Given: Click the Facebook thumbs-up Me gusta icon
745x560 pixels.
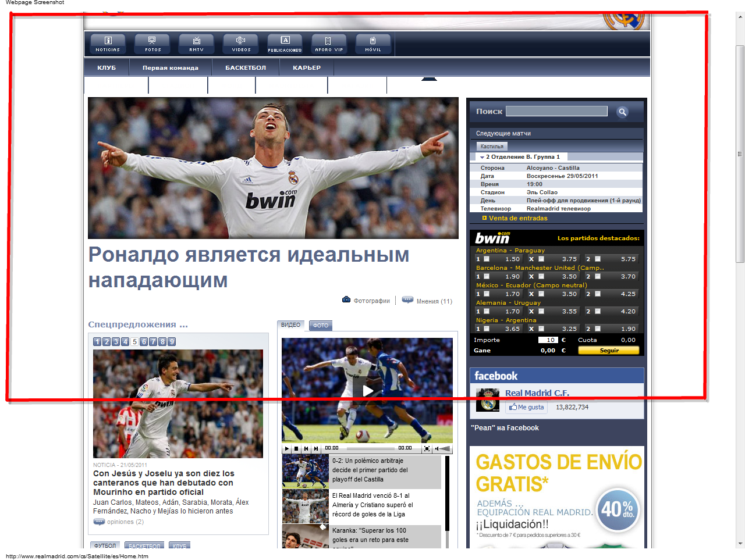Looking at the screenshot, I should 513,407.
